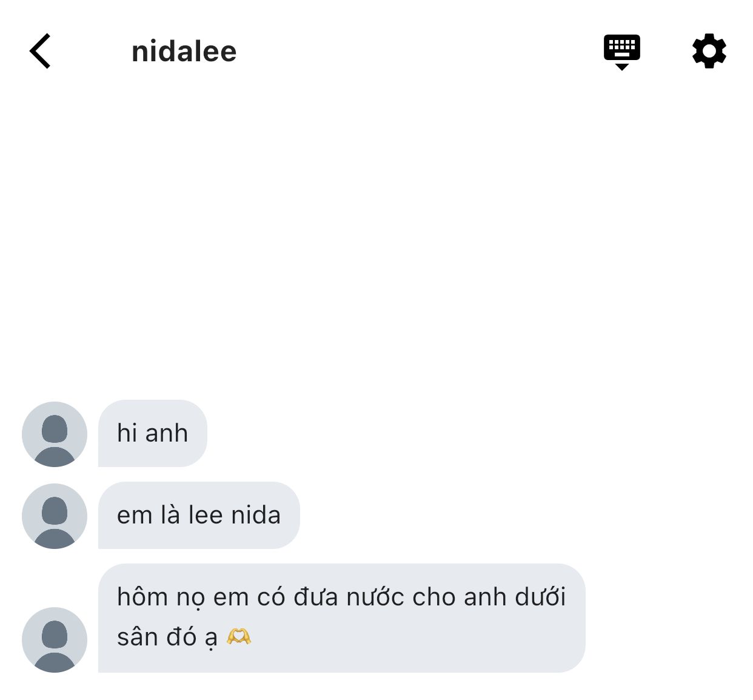Tap the avatar beside "em là lee nida"
Screen dimensions: 753x700
tap(55, 516)
